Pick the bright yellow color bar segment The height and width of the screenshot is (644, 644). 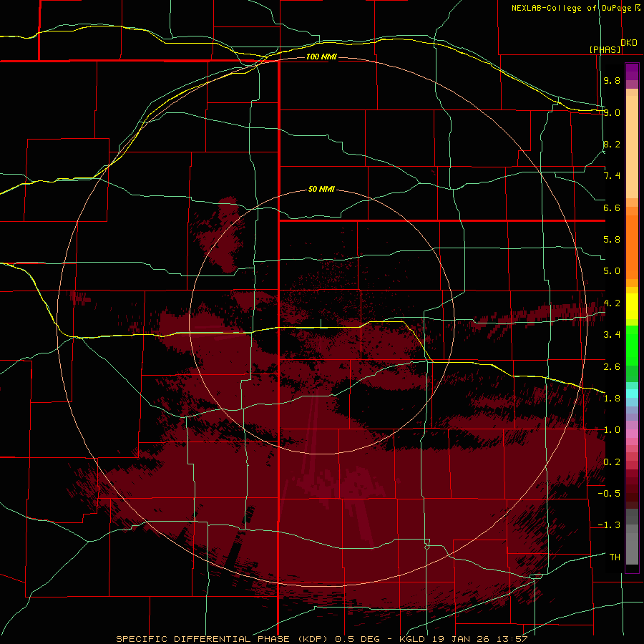click(632, 306)
